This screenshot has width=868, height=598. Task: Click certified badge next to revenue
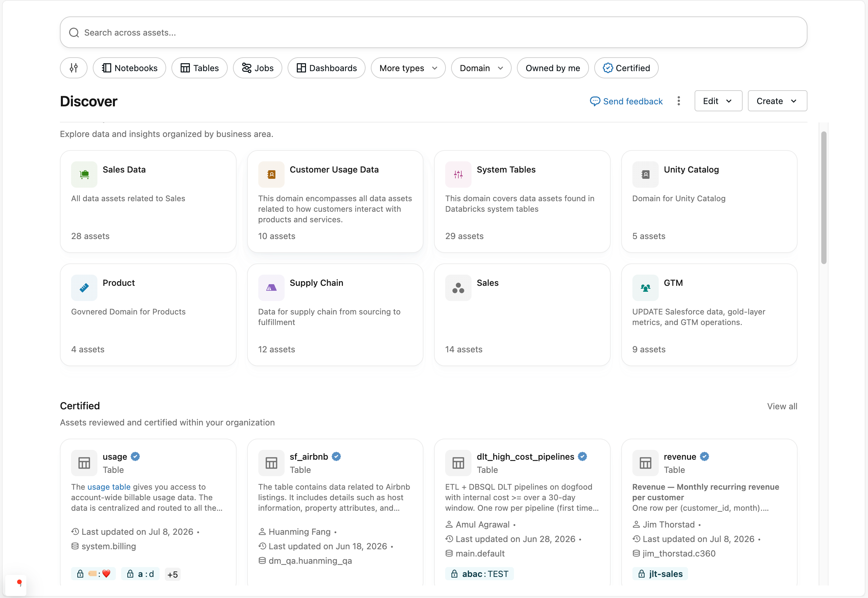click(704, 456)
